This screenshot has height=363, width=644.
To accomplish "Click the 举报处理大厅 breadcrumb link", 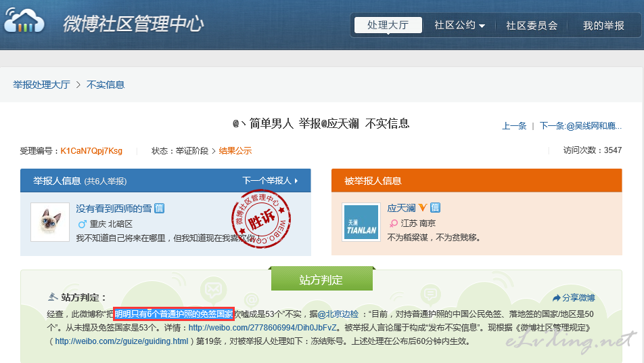I will point(41,85).
